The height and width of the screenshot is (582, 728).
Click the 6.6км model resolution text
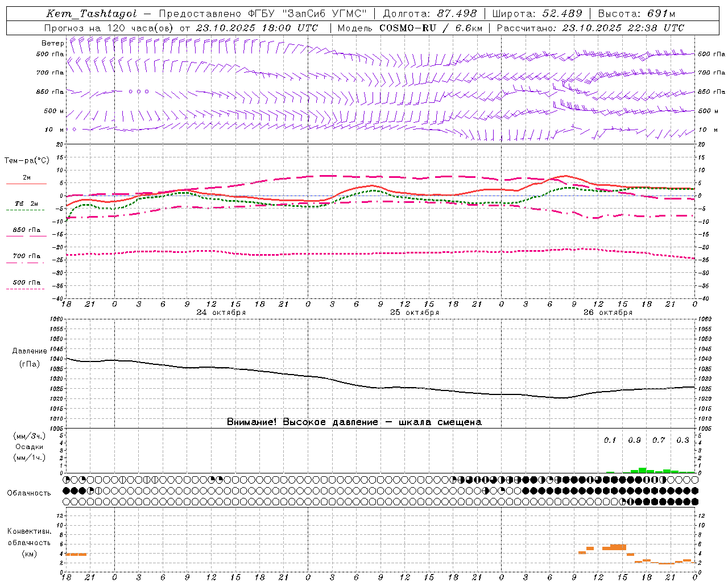pos(469,28)
